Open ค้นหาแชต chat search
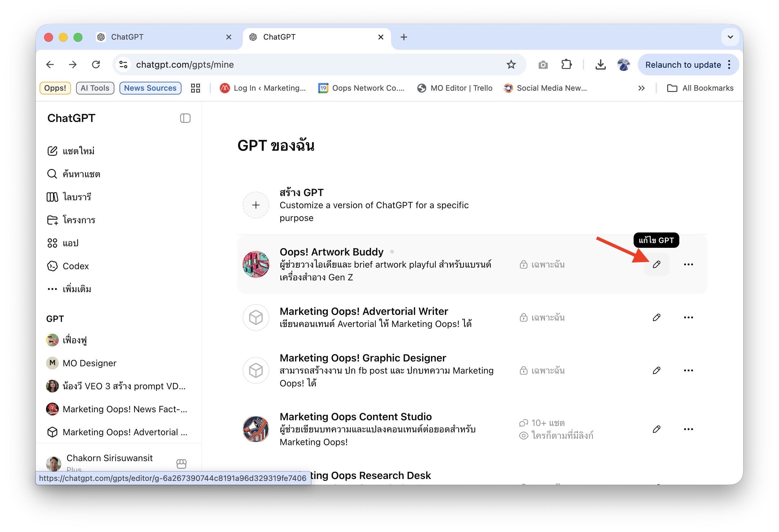 tap(73, 174)
